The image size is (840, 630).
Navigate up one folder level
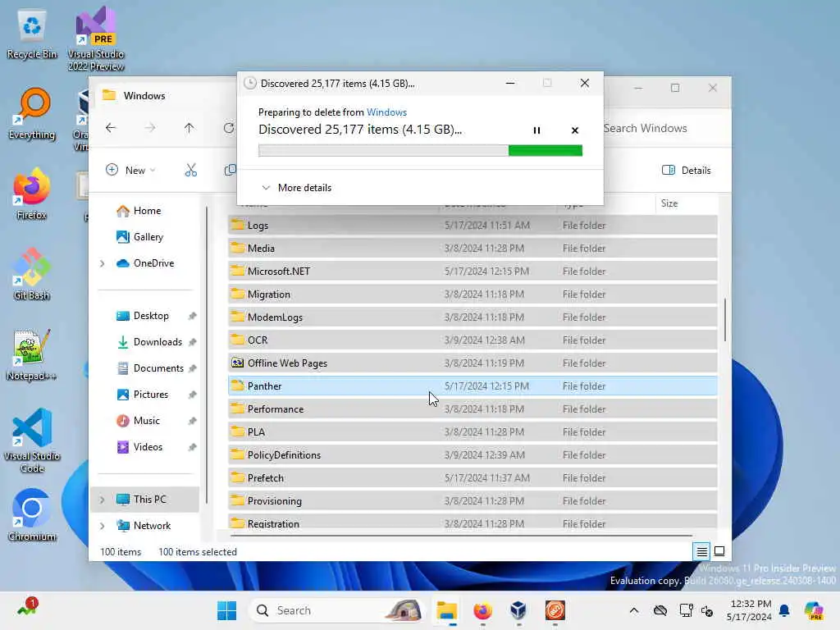(x=189, y=127)
